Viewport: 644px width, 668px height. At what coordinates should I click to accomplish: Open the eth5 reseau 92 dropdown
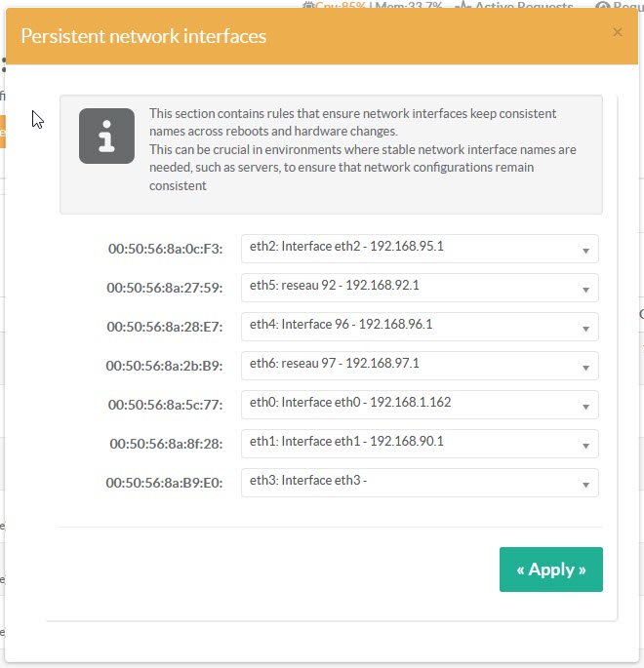tap(420, 288)
